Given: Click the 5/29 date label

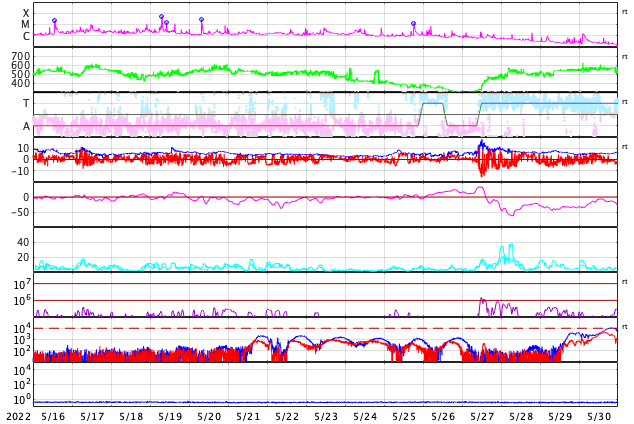Looking at the screenshot, I should click(x=560, y=417).
